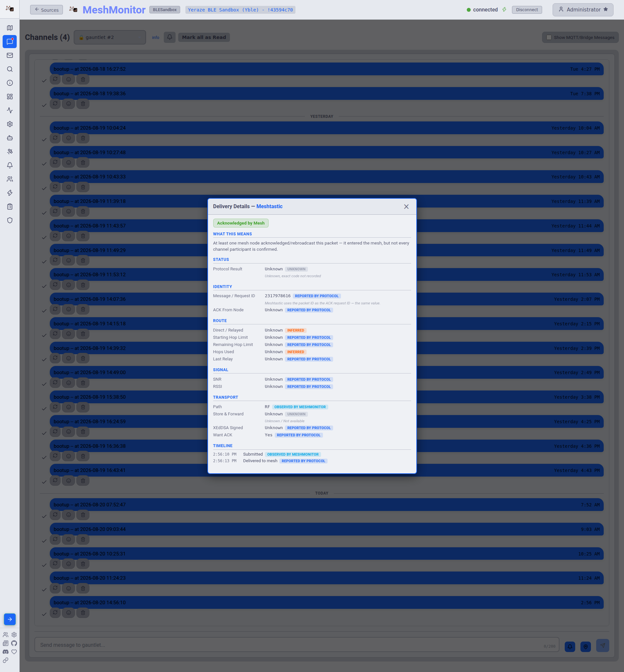Screen dimensions: 624x672
Task: Open the news document icon in footer
Action: [6, 643]
